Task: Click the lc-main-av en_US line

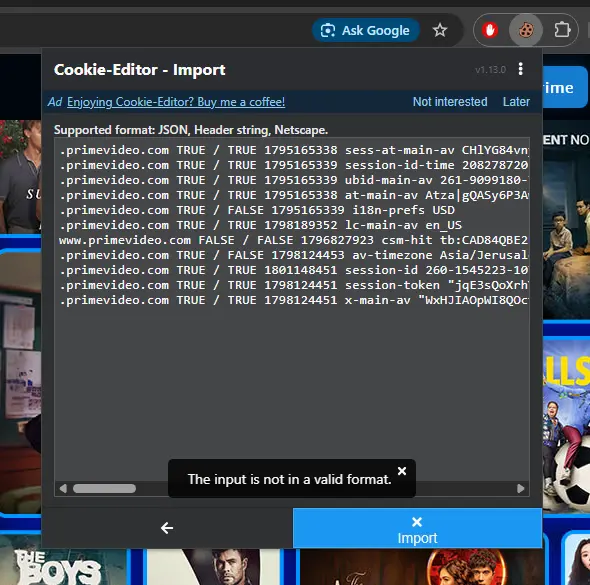Action: [x=260, y=225]
